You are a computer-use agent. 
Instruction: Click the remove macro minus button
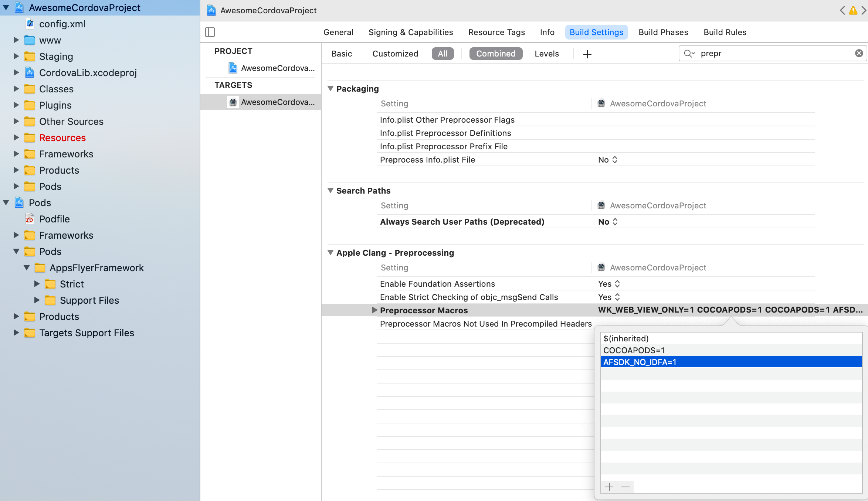coord(625,487)
